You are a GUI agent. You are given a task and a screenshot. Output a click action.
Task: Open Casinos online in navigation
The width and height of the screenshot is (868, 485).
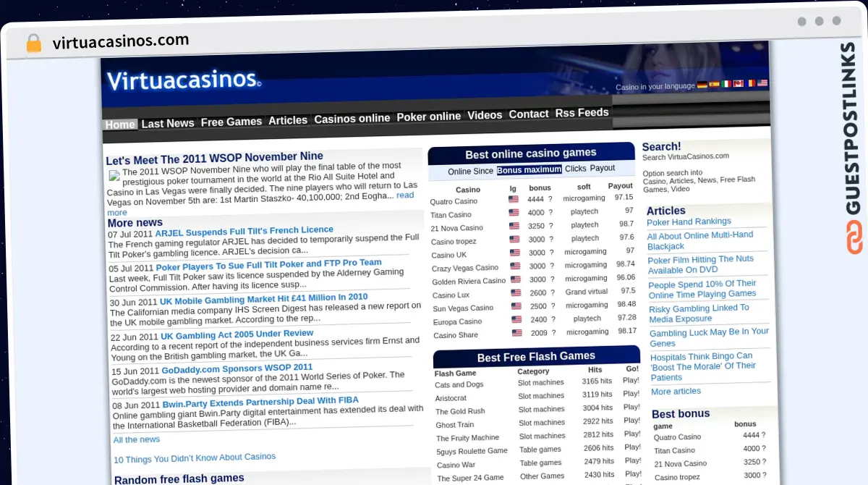click(x=352, y=118)
